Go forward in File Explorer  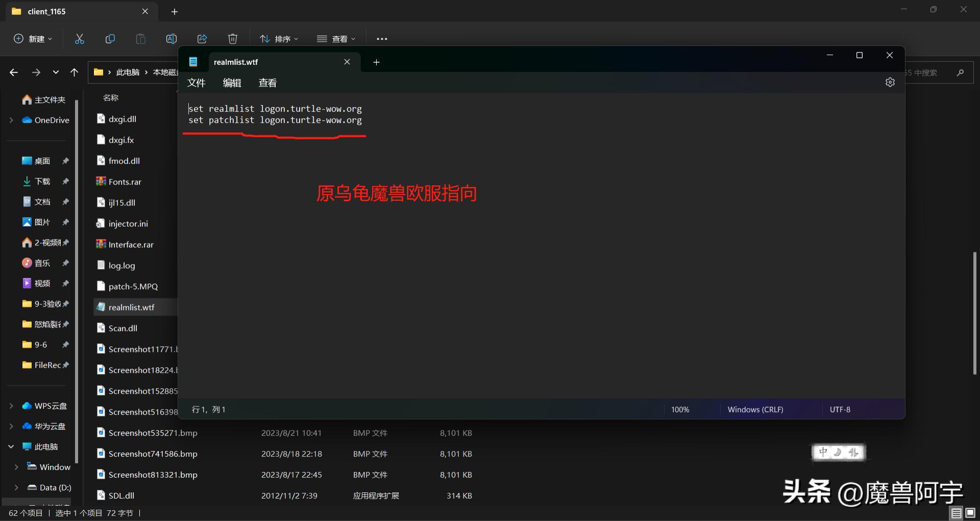click(36, 73)
